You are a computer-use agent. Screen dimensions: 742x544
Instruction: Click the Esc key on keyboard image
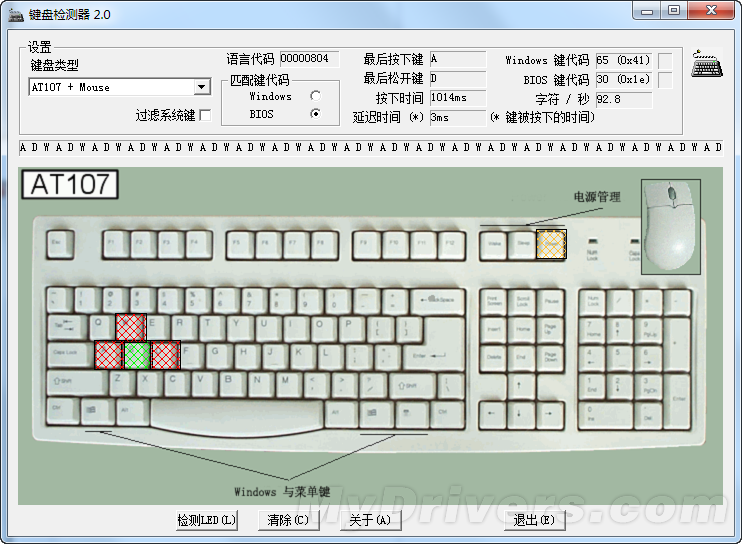click(60, 244)
